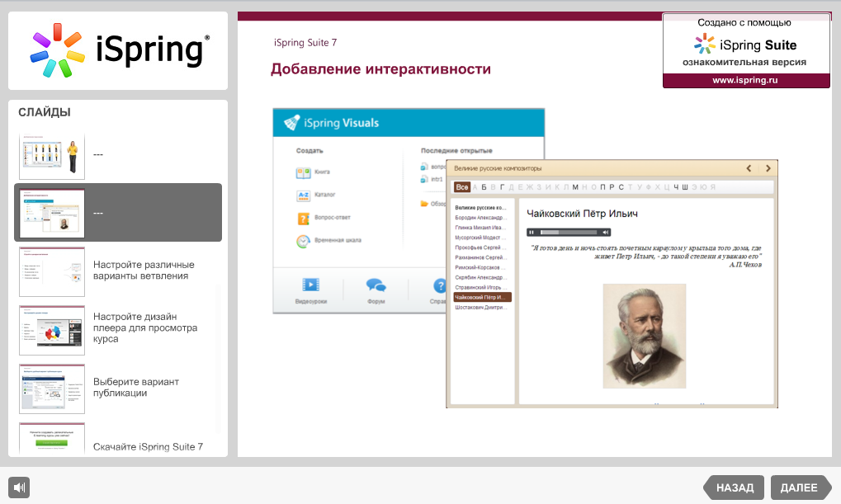Click the Великие русские композиторы window title
This screenshot has width=841, height=504.
pyautogui.click(x=498, y=168)
